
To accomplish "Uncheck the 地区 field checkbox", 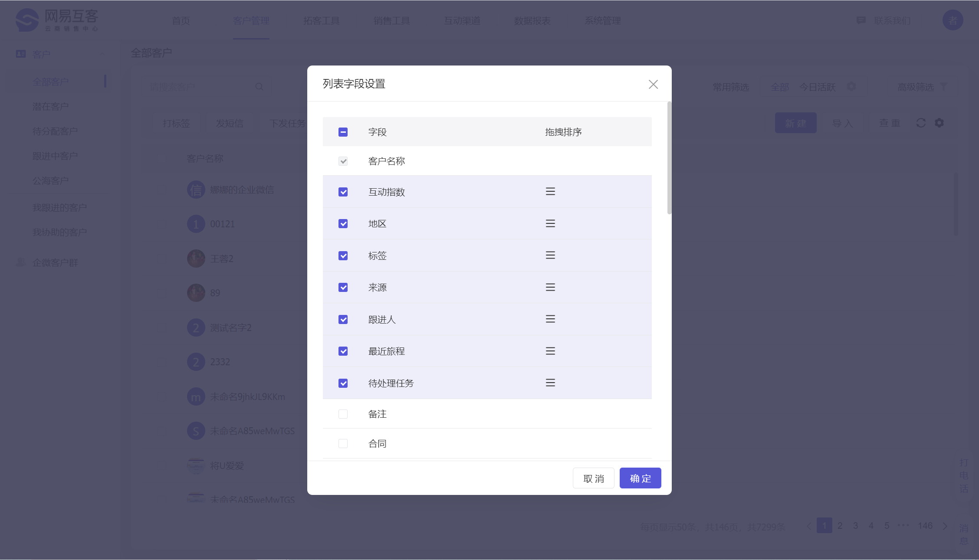I will pos(343,223).
